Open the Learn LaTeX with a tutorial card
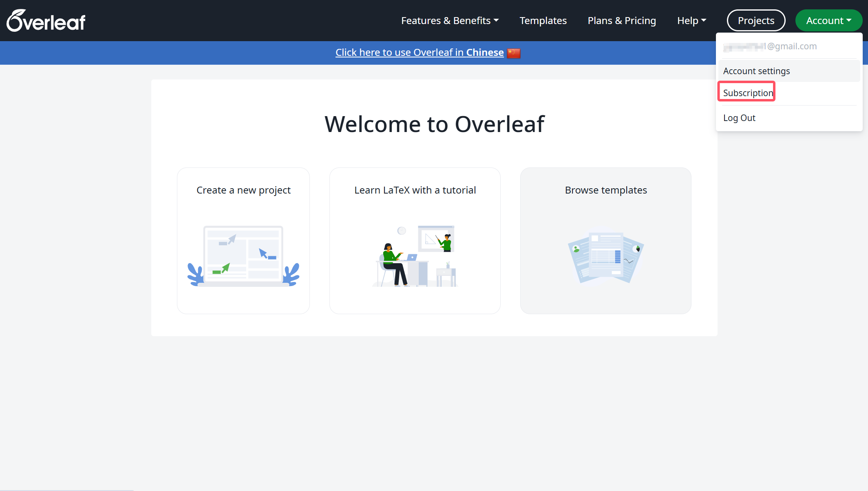Image resolution: width=868 pixels, height=491 pixels. [x=415, y=190]
